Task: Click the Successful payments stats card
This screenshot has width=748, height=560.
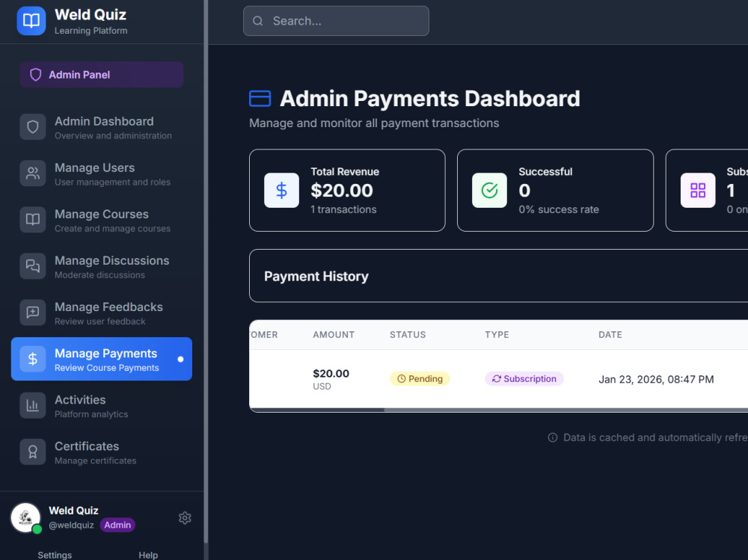Action: pyautogui.click(x=555, y=191)
